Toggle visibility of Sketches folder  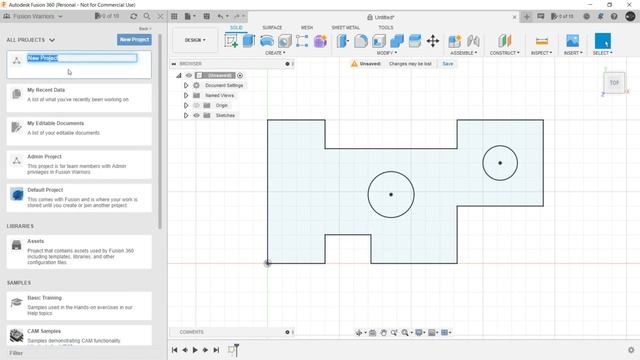click(196, 116)
